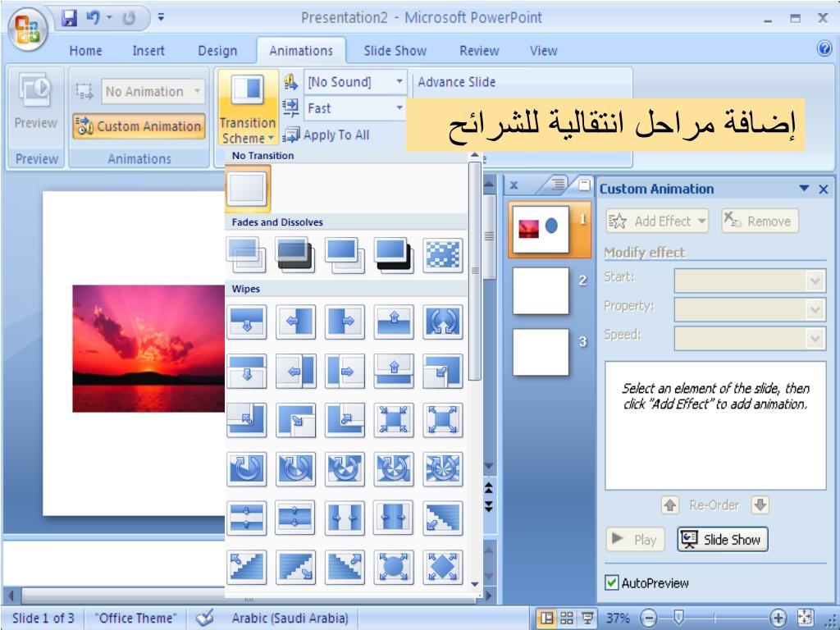Click Arabic (Saudi Arabia) language indicator
Screen dimensions: 840x630
290,619
